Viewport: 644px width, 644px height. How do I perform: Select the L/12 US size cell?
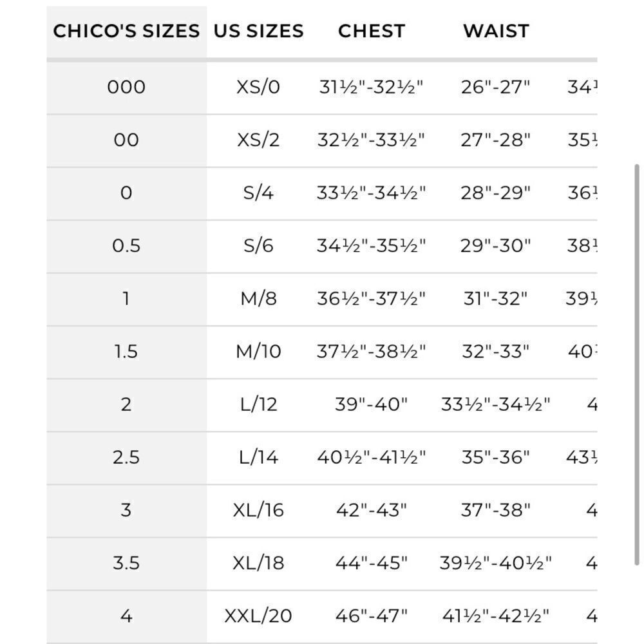(258, 404)
